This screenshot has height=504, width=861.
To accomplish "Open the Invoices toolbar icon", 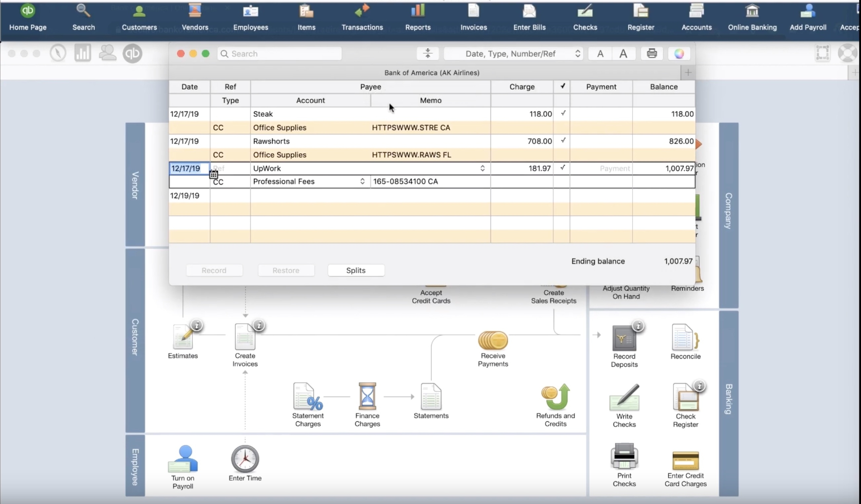I will (x=473, y=18).
